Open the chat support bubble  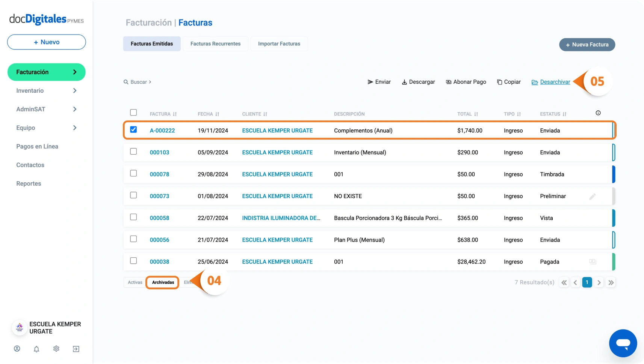[623, 343]
